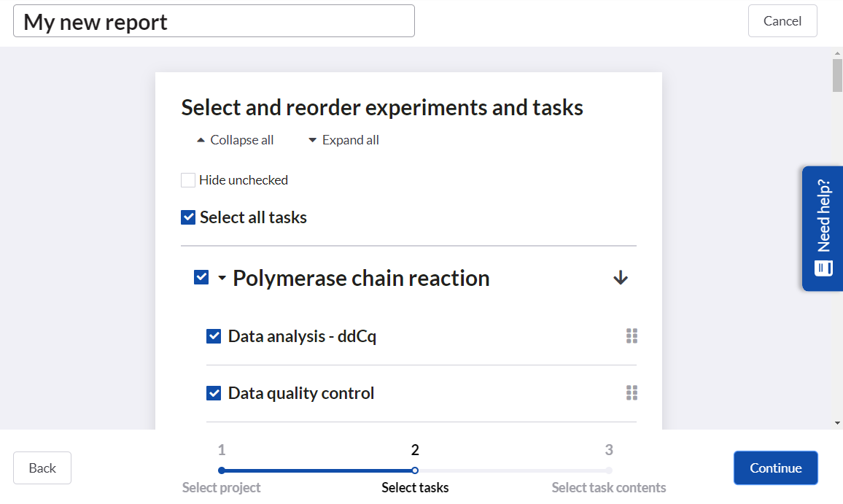The width and height of the screenshot is (843, 504).
Task: Collapse the Polymerase chain reaction section
Action: 222,279
